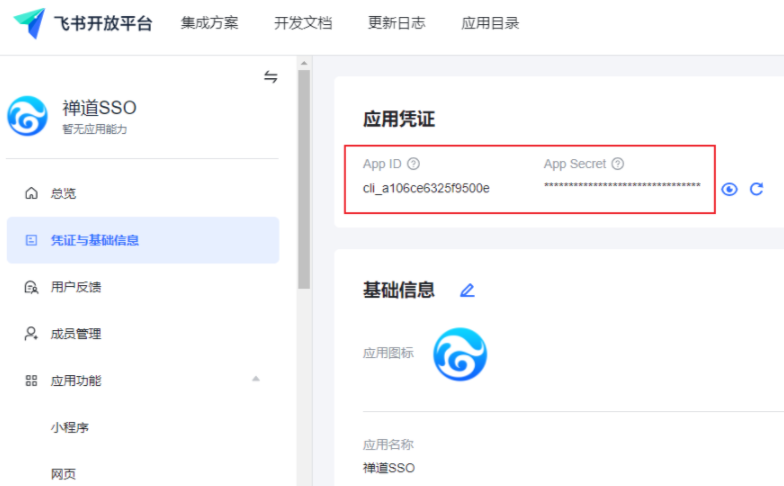Click the sidebar scrollbar up arrow

pos(304,64)
